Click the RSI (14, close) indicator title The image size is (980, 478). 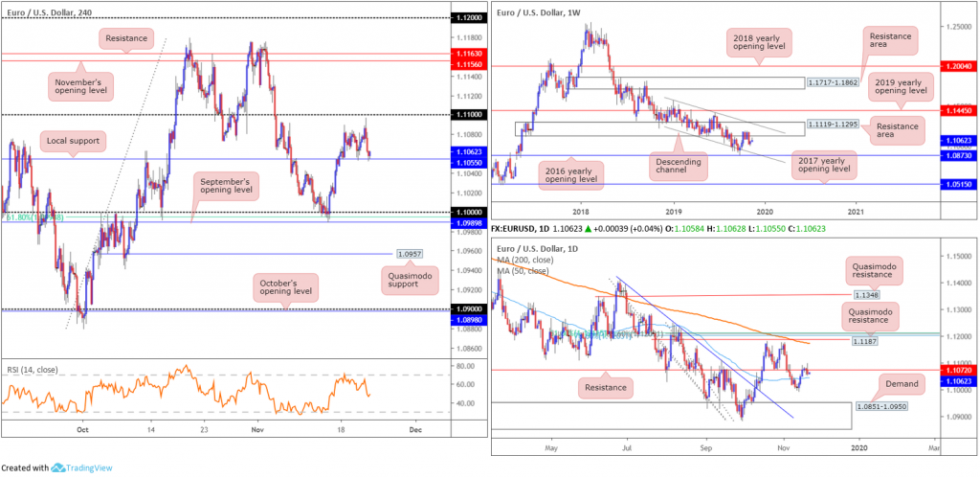click(31, 370)
